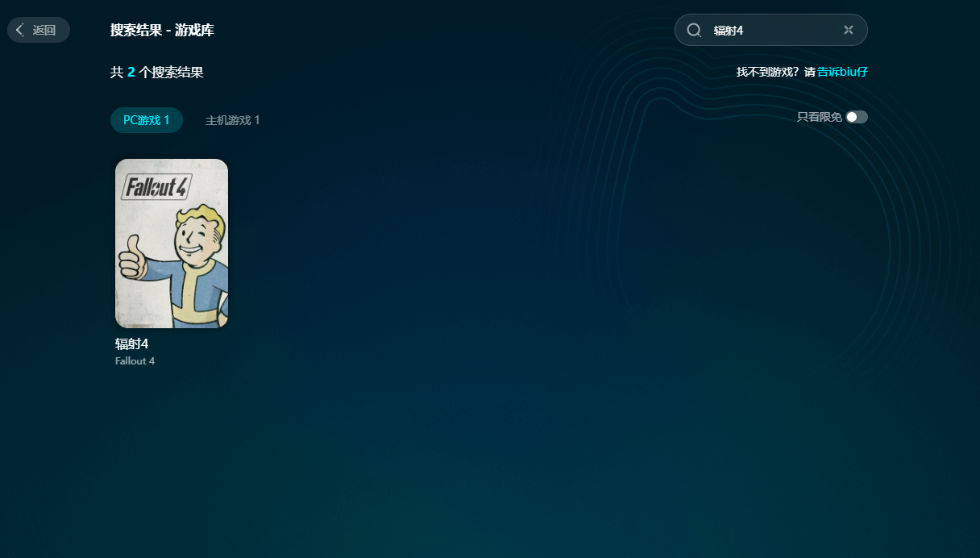Enable the 只看限免 toggle switch
The height and width of the screenshot is (558, 980).
coord(856,117)
